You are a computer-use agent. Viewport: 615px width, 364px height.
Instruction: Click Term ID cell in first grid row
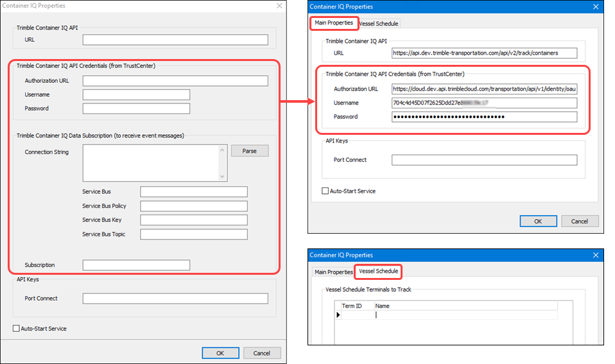point(358,315)
